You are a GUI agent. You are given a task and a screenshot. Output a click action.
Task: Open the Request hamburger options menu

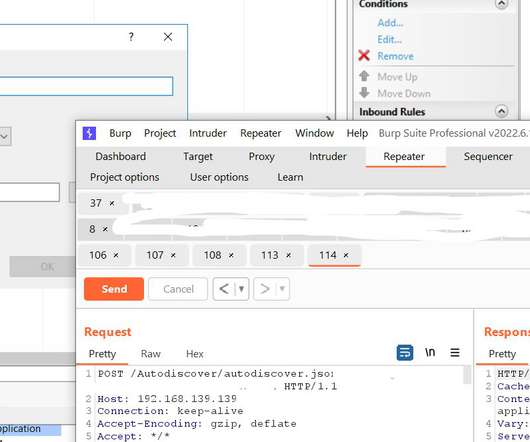coord(455,352)
